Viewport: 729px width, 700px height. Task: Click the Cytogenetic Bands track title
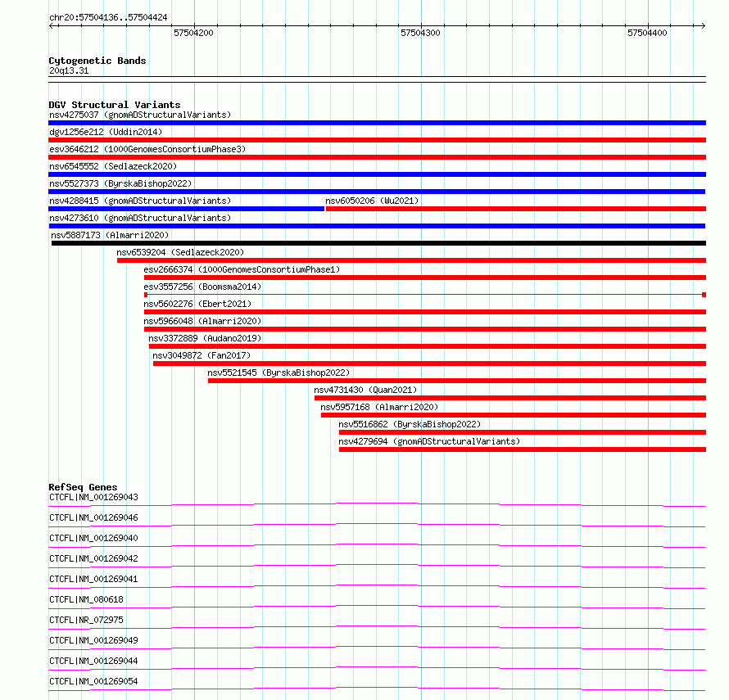pyautogui.click(x=97, y=61)
